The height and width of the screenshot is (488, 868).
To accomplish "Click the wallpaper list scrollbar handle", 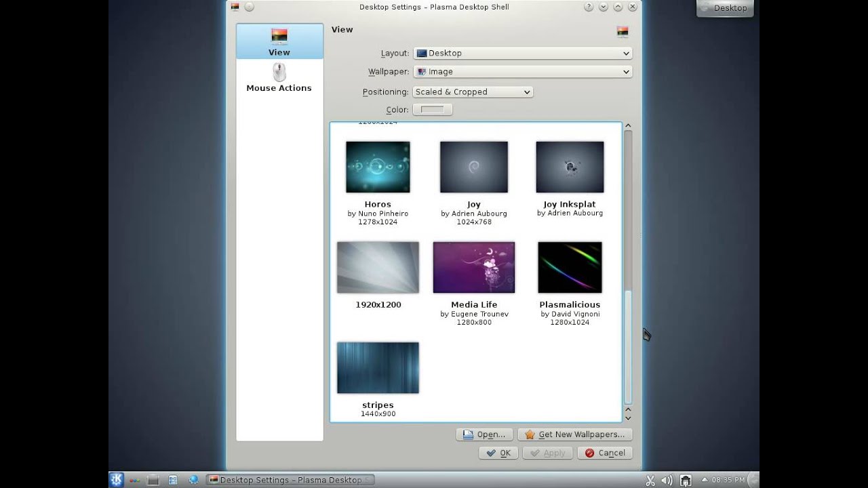I will click(x=628, y=347).
